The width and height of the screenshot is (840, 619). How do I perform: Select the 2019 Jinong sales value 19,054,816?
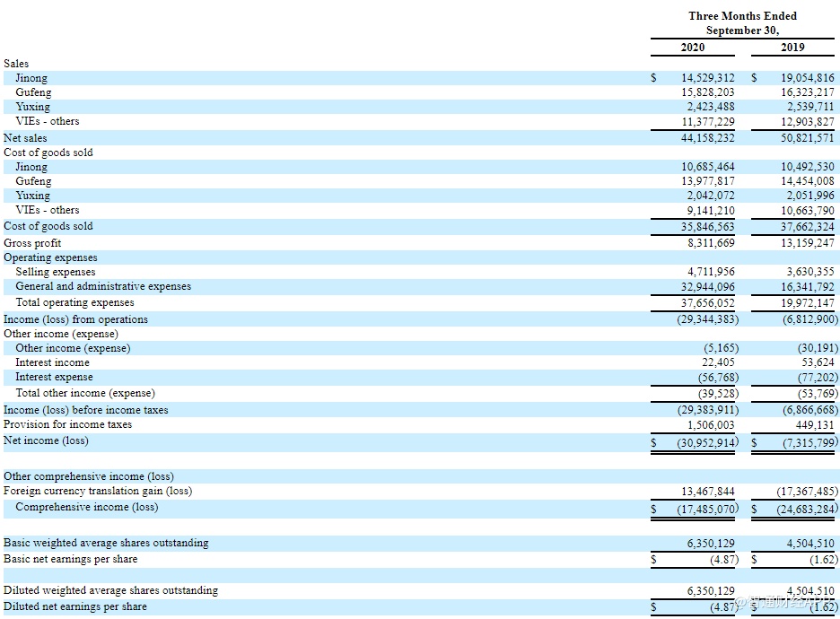(807, 79)
